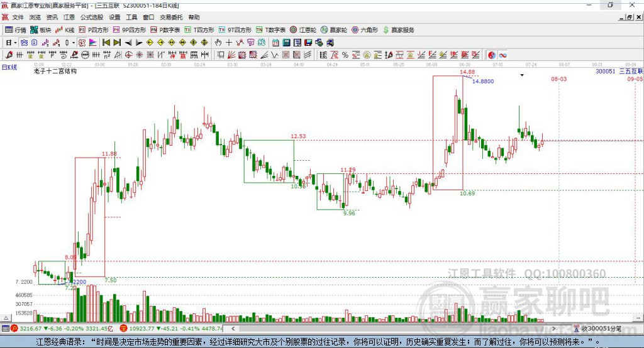Click the 日K线 period label
Screen dimensions: 644x348
pos(9,67)
